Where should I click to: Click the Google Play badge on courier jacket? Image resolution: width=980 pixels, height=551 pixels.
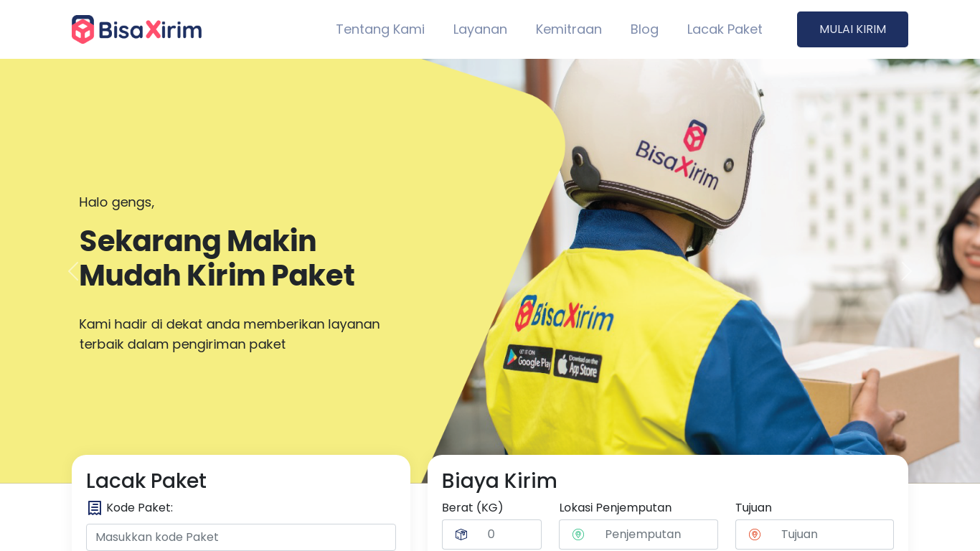(x=527, y=359)
